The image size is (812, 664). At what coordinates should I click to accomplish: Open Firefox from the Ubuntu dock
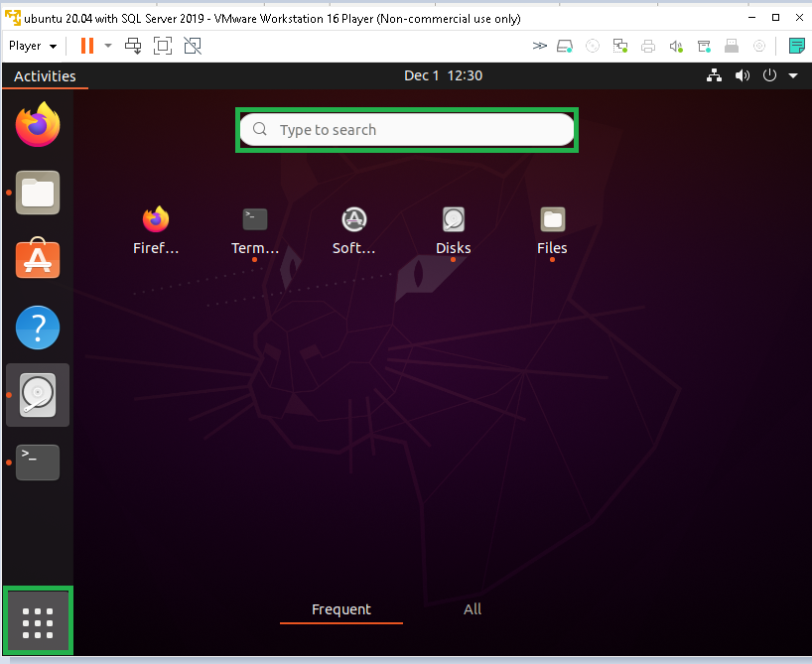click(38, 124)
